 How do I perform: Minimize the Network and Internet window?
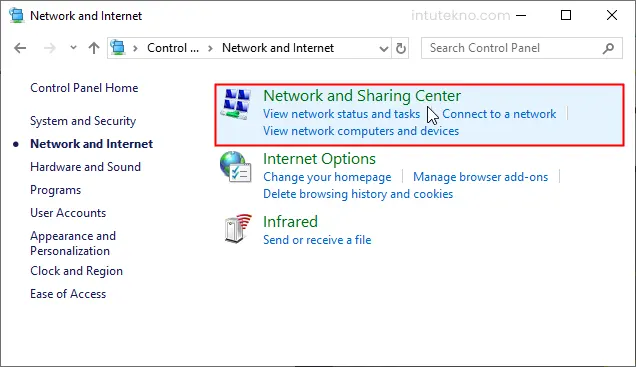[521, 15]
